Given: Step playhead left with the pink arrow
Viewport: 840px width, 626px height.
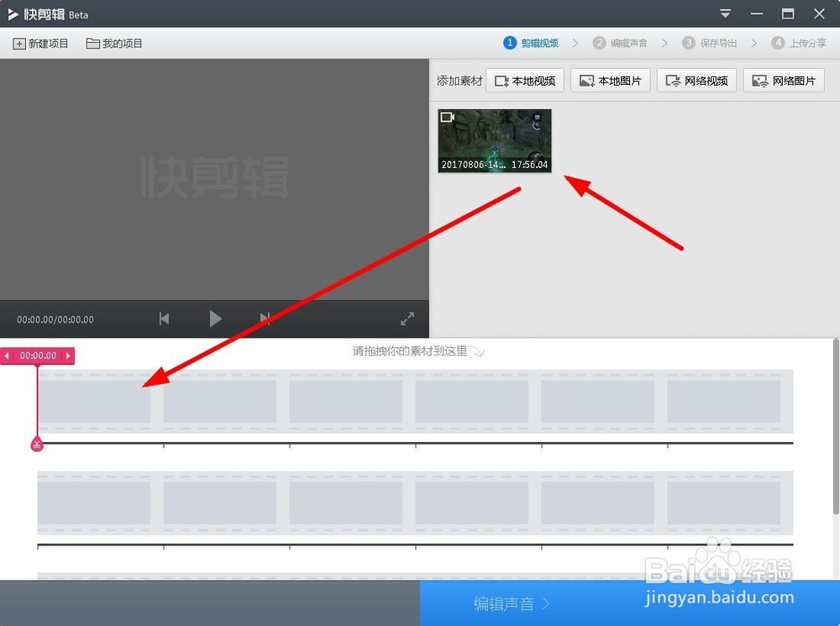Looking at the screenshot, I should click(x=7, y=355).
